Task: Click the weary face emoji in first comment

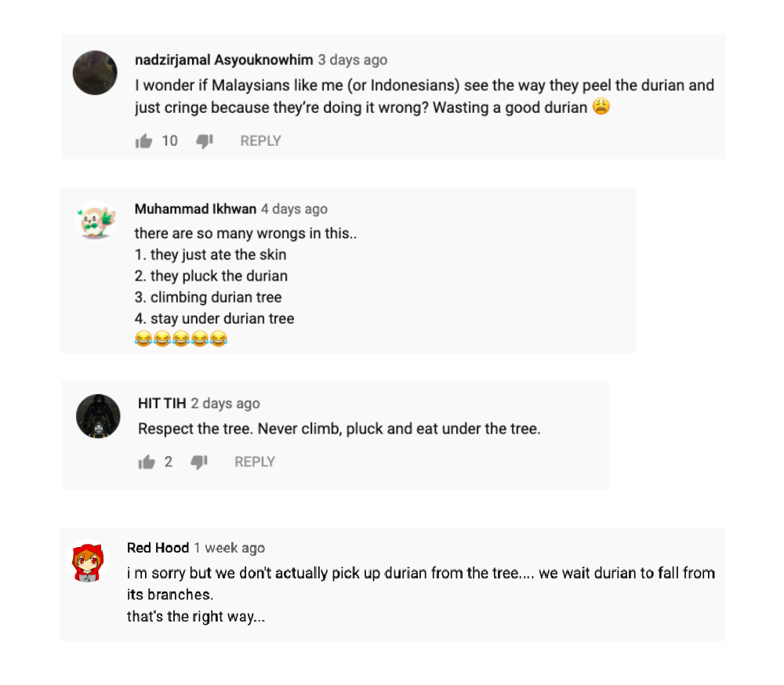Action: 601,107
